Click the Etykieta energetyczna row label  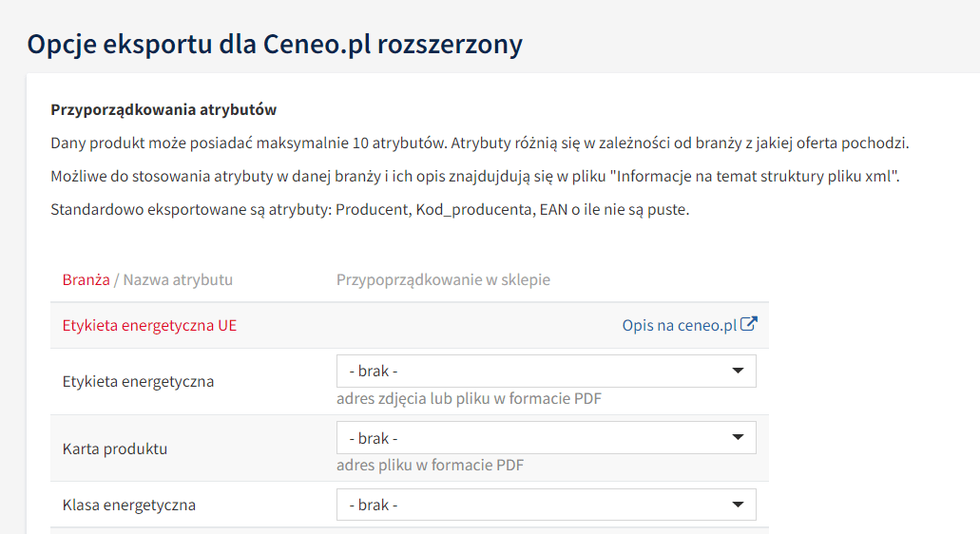pos(138,381)
